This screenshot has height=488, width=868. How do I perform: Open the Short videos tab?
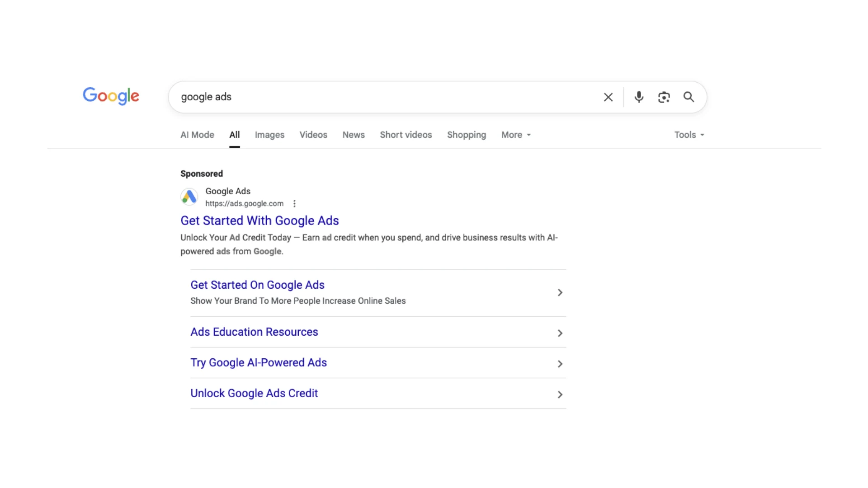[406, 135]
